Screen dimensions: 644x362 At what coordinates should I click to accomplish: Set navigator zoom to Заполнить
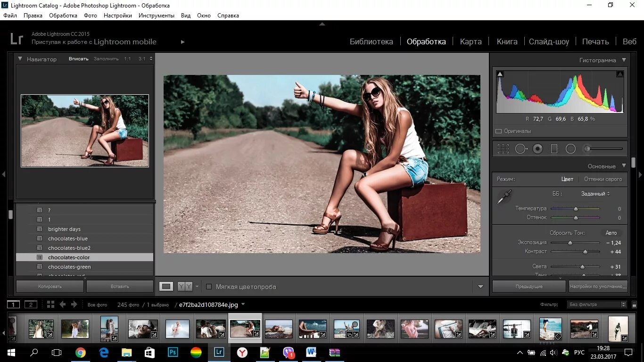pyautogui.click(x=106, y=59)
